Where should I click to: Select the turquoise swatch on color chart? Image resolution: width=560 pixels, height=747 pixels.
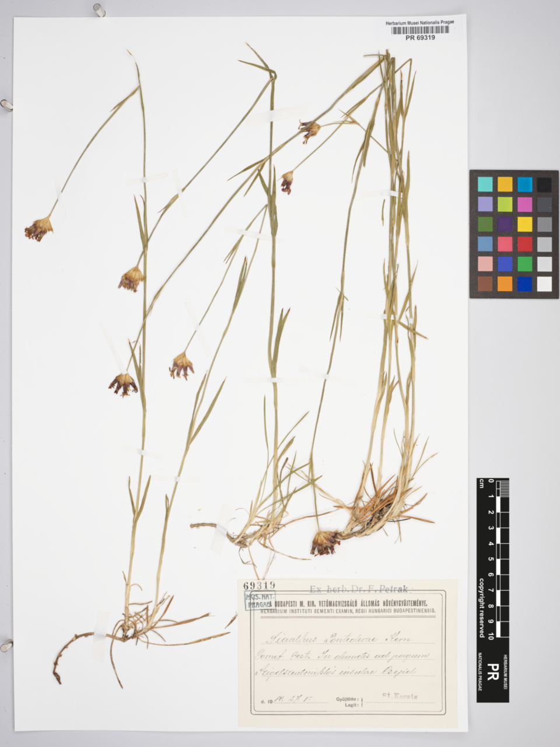pyautogui.click(x=485, y=184)
